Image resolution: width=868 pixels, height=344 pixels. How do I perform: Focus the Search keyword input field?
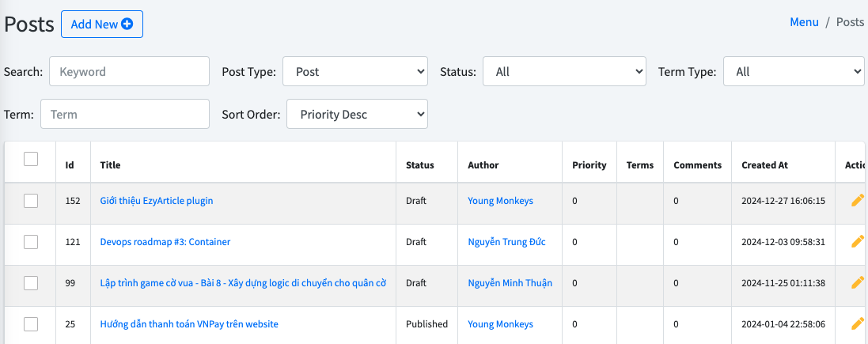129,72
